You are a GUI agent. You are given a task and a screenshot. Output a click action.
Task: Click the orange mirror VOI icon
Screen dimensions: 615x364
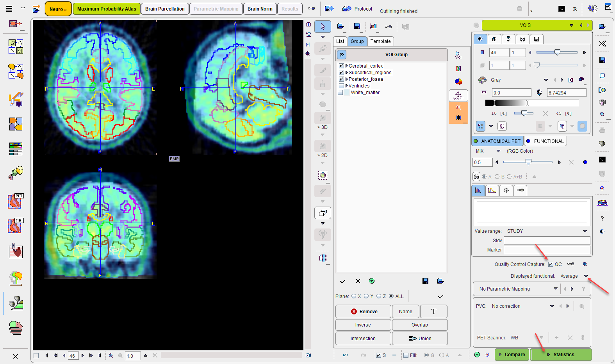tap(458, 118)
